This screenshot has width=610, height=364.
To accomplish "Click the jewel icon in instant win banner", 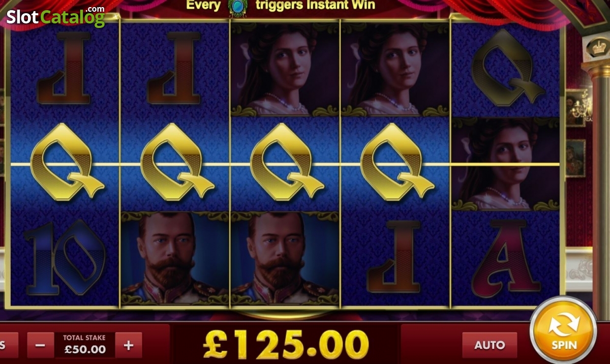I will point(237,7).
